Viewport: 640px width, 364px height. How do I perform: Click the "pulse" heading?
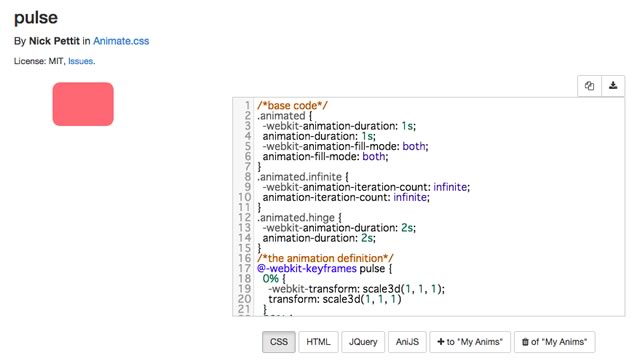[36, 18]
